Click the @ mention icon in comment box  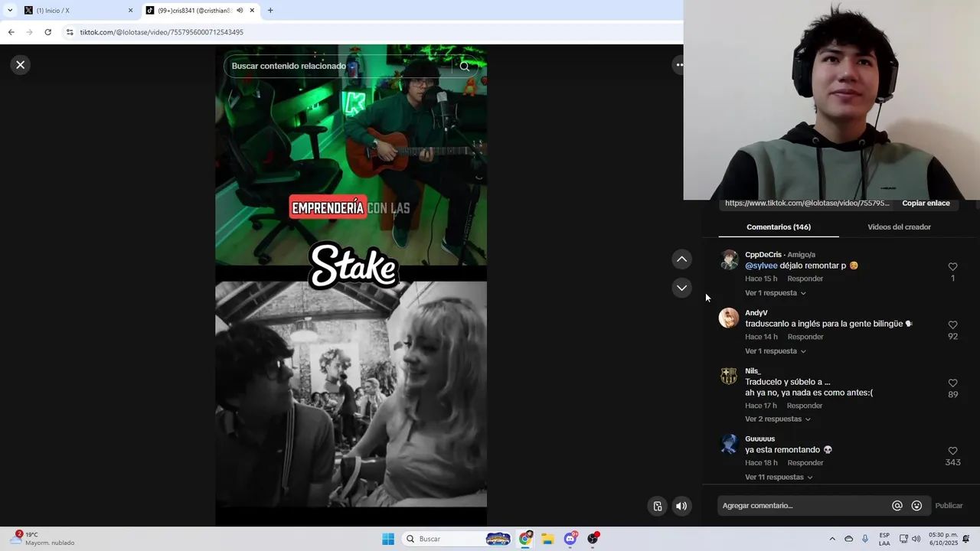pyautogui.click(x=897, y=506)
